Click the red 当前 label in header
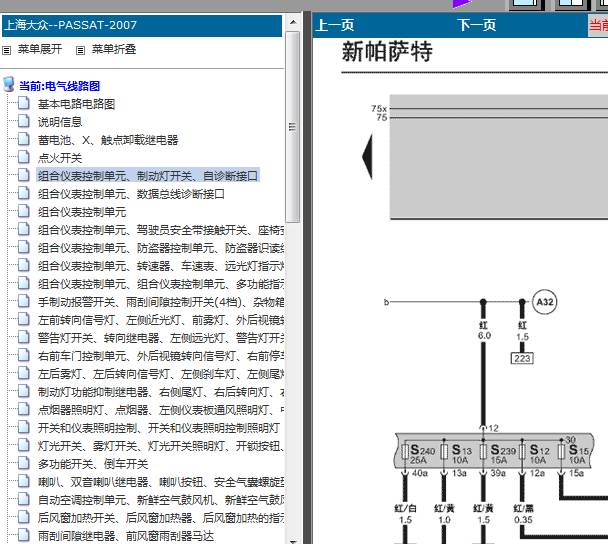 (x=598, y=26)
